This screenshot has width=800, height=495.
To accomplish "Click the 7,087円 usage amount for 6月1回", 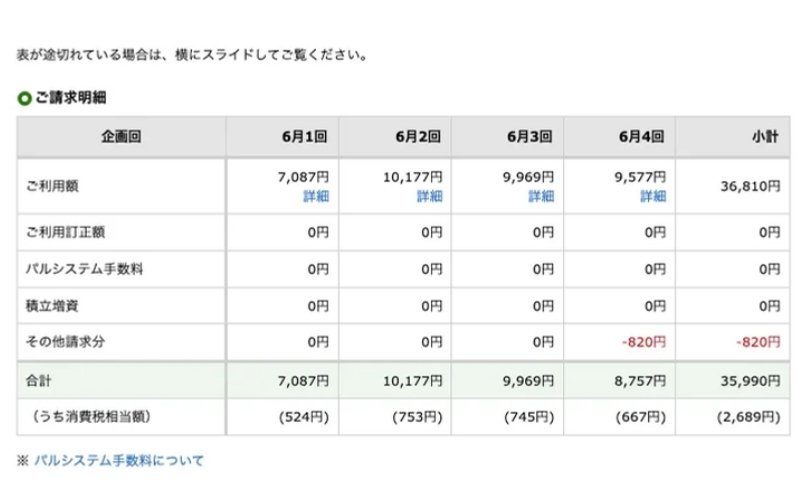I will [x=303, y=178].
